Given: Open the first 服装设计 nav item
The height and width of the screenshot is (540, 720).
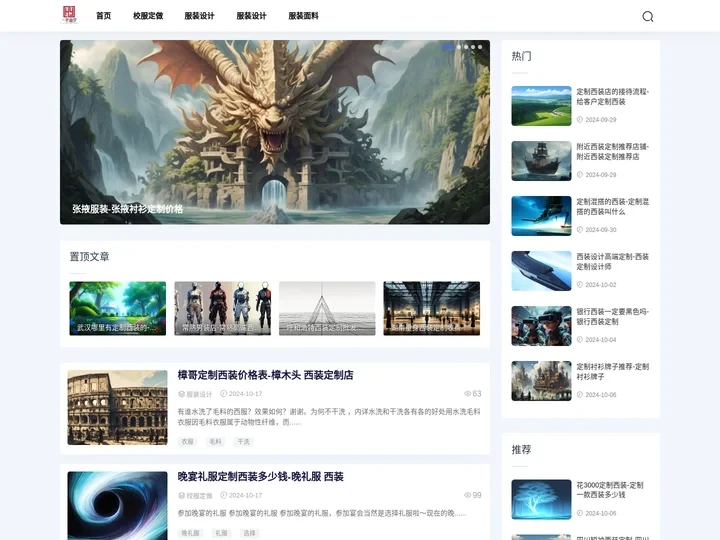Looking at the screenshot, I should [x=199, y=16].
